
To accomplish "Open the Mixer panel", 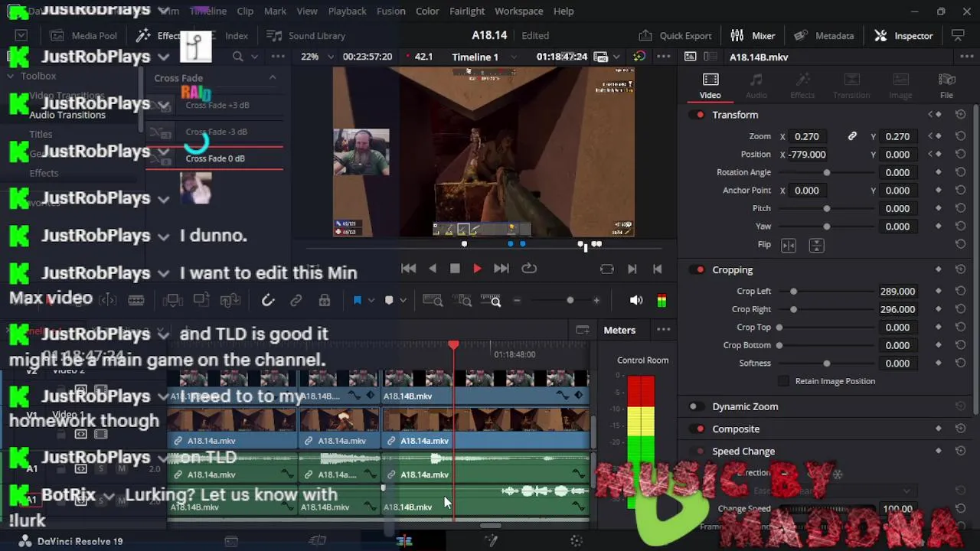I will (x=753, y=35).
